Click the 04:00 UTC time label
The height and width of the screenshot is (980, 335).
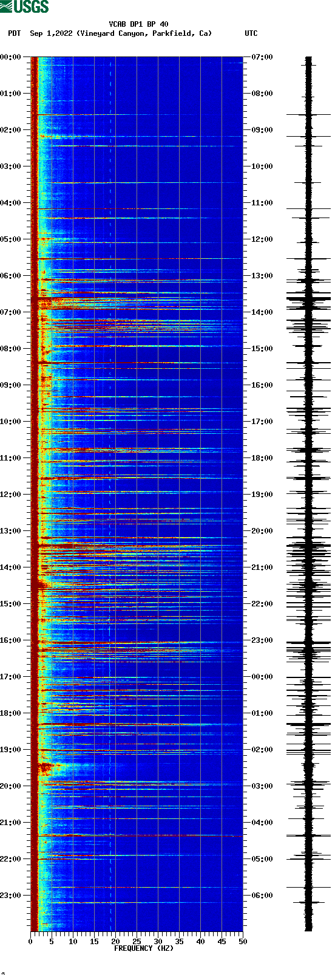point(262,823)
